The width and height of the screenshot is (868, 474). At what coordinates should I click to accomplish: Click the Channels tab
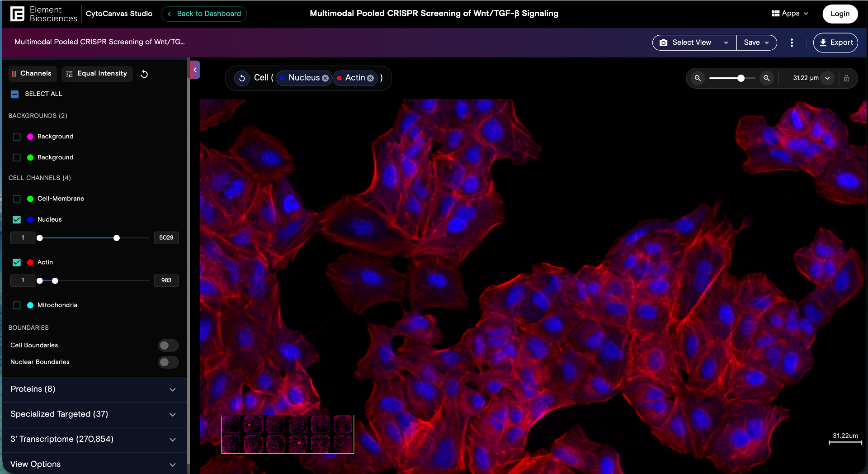(x=32, y=74)
